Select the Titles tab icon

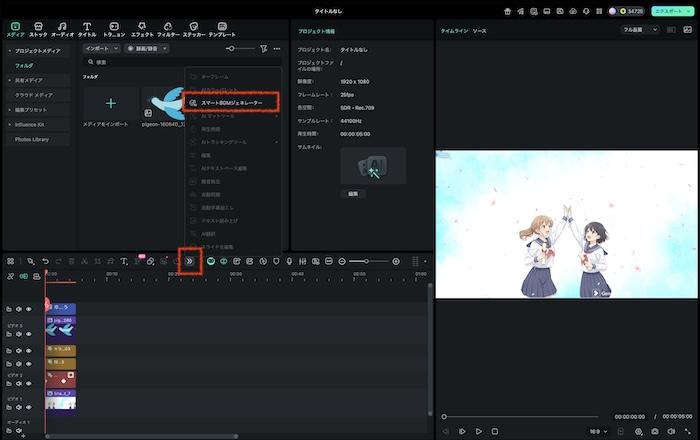(87, 26)
